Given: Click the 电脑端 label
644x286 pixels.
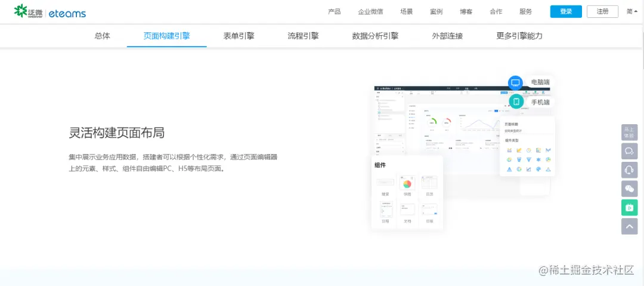Looking at the screenshot, I should [x=540, y=82].
